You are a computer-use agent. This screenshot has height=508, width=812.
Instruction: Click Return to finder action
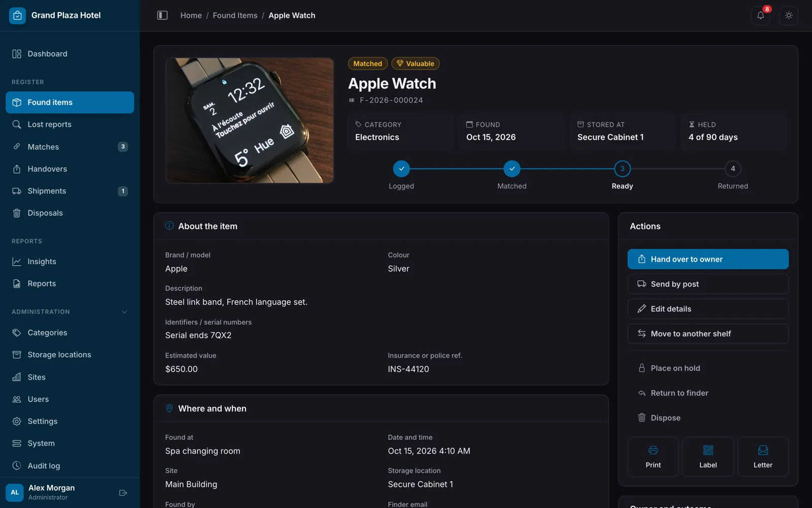coord(708,393)
